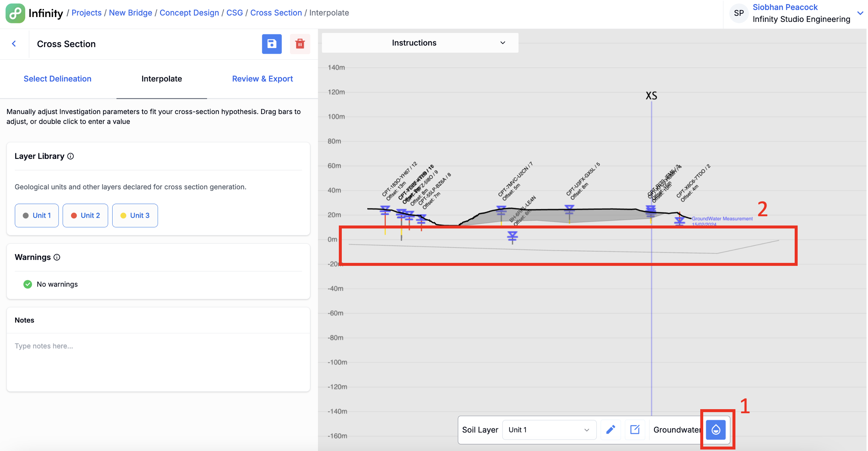This screenshot has width=868, height=451.
Task: Select the pencil edit tool
Action: 611,430
